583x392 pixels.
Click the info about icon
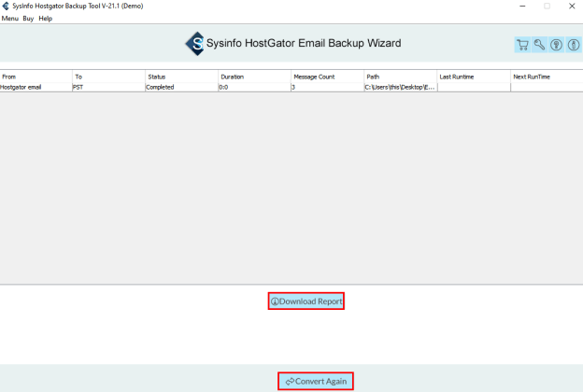[573, 45]
